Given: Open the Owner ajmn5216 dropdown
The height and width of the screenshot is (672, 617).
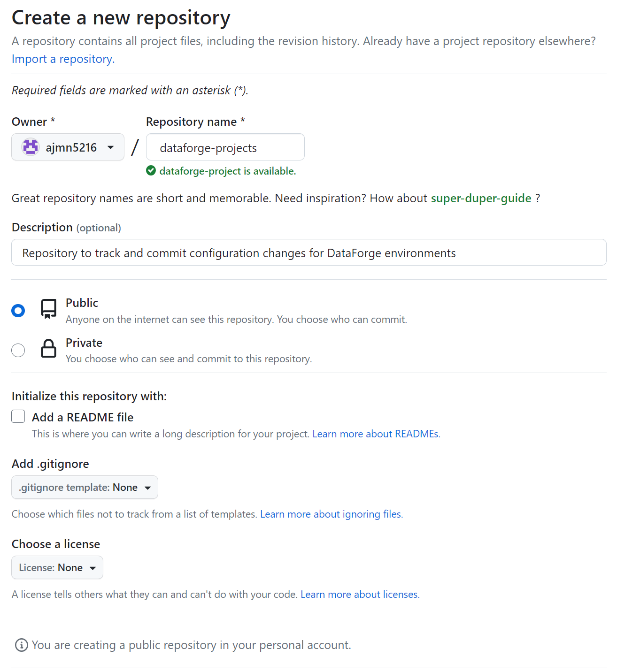Looking at the screenshot, I should pos(68,147).
